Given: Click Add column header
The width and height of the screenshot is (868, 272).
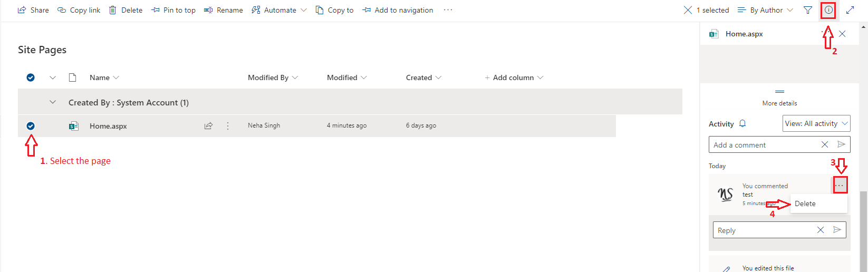Looking at the screenshot, I should tap(514, 77).
